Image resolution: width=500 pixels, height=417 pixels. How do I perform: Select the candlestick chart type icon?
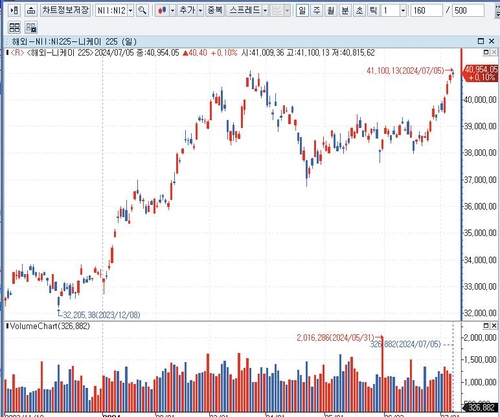point(162,11)
